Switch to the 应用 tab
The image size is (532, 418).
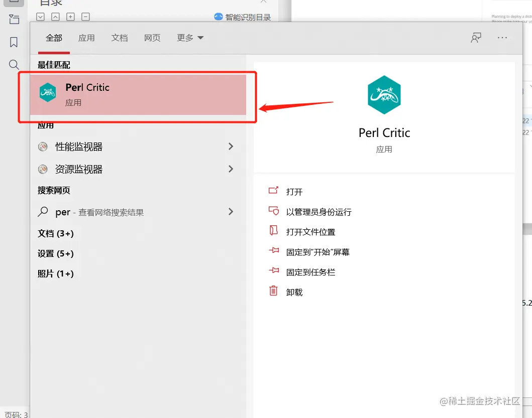point(86,38)
